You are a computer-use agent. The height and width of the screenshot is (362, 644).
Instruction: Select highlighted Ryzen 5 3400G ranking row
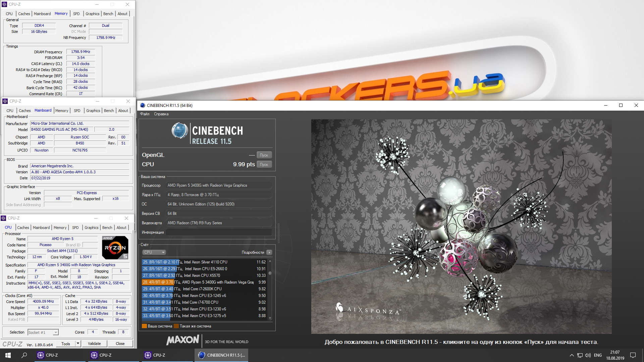tap(204, 282)
